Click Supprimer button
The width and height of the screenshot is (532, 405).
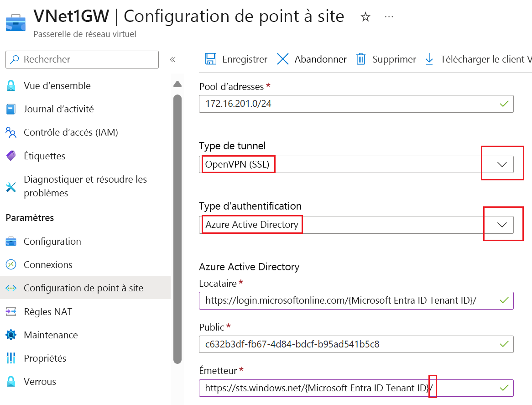click(386, 59)
